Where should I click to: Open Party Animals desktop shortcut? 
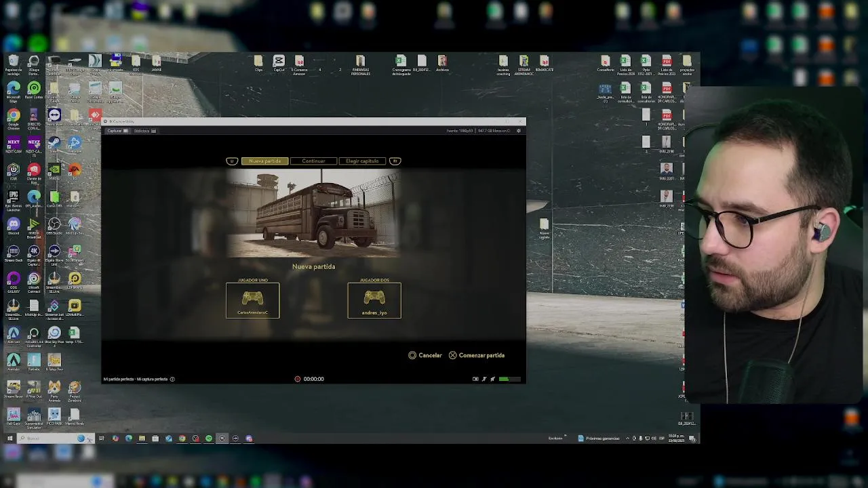(x=54, y=390)
